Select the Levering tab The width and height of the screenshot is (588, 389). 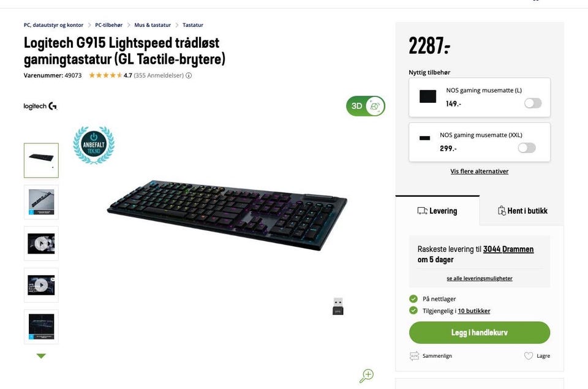tap(437, 211)
